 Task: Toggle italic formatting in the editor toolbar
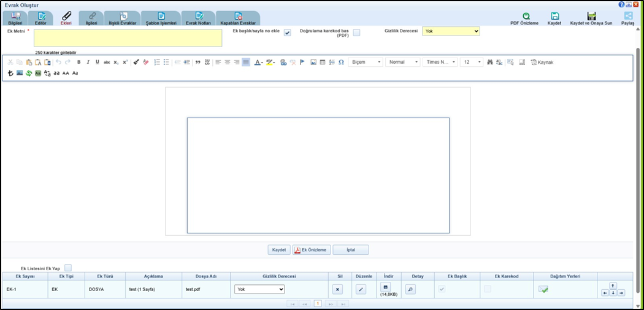point(88,62)
